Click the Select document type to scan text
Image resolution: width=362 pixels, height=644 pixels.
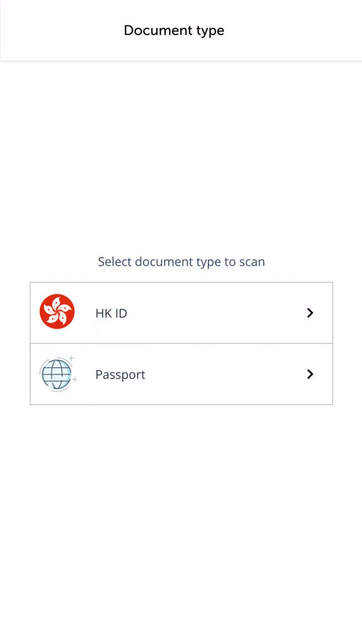tap(181, 262)
